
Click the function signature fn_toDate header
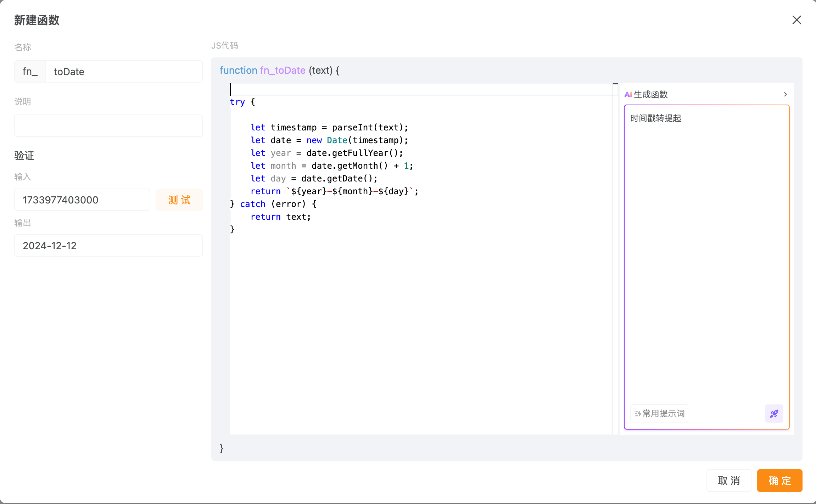pyautogui.click(x=280, y=71)
